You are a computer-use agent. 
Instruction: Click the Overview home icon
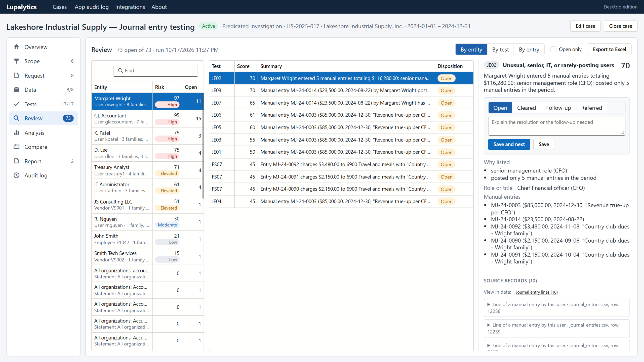coord(17,47)
